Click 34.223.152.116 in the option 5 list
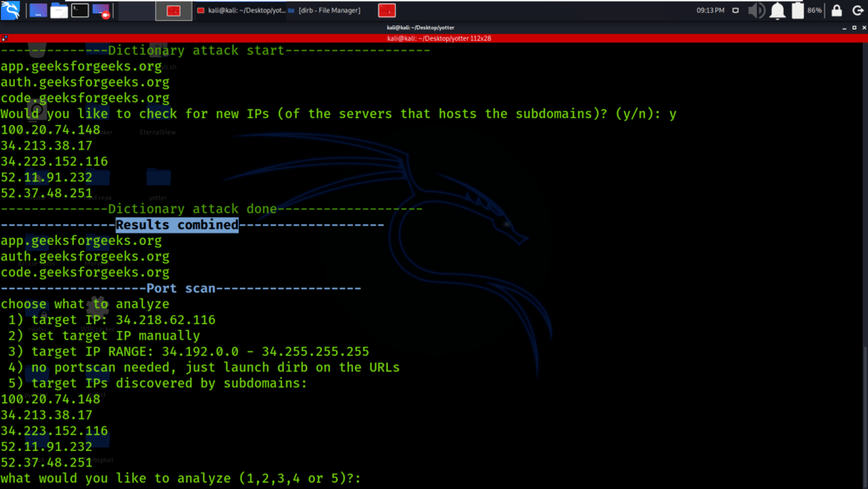Image resolution: width=868 pixels, height=489 pixels. click(x=54, y=431)
